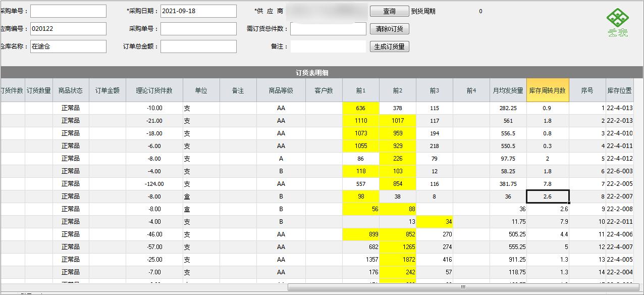The height and width of the screenshot is (295, 644).
Task: Click the theoretical order cell -124.00
Action: 154,184
